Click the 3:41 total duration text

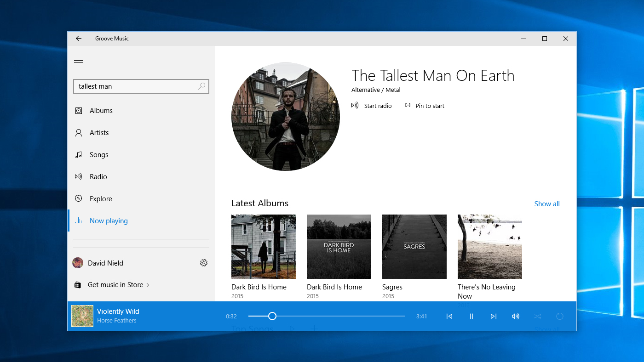click(x=422, y=317)
